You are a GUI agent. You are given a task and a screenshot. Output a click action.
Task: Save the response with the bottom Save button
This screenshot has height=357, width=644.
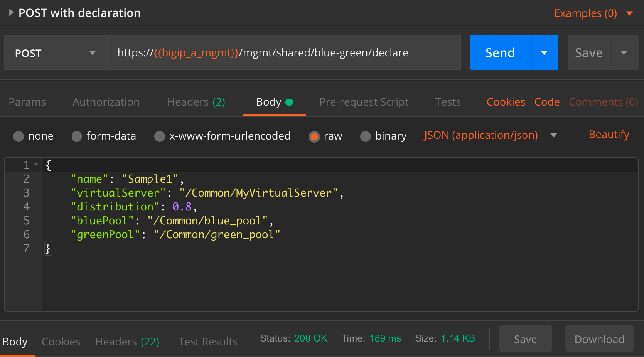(x=525, y=339)
